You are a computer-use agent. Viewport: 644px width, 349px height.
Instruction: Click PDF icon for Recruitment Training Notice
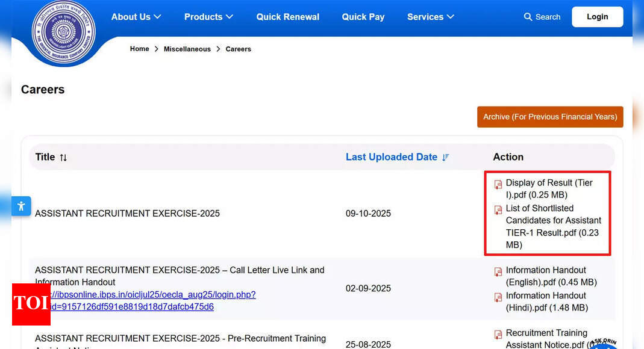click(498, 335)
